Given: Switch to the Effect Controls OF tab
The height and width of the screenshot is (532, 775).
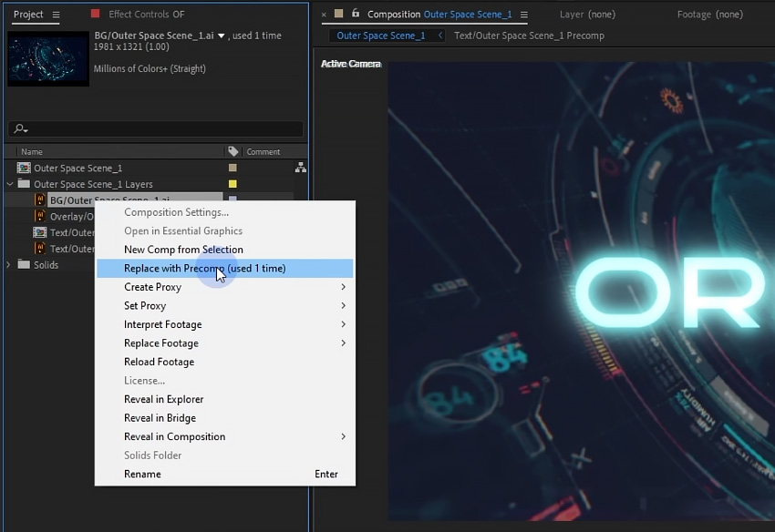Looking at the screenshot, I should (x=146, y=15).
